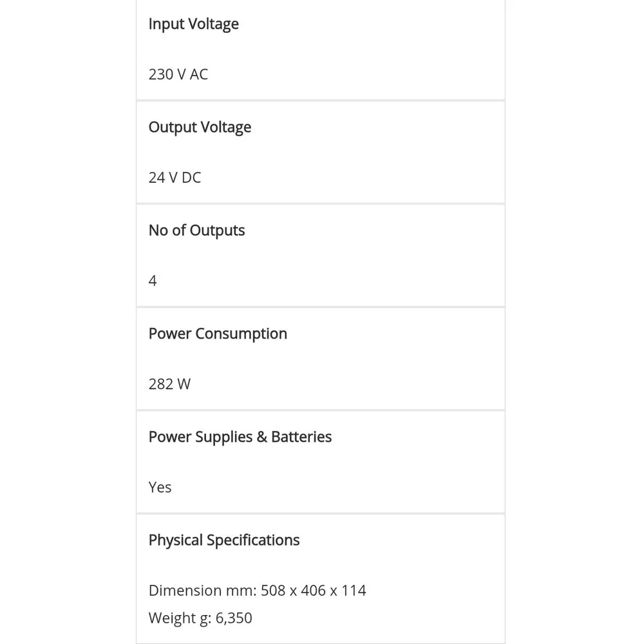The image size is (644, 644).
Task: Click the Output Voltage heading
Action: coord(200,128)
